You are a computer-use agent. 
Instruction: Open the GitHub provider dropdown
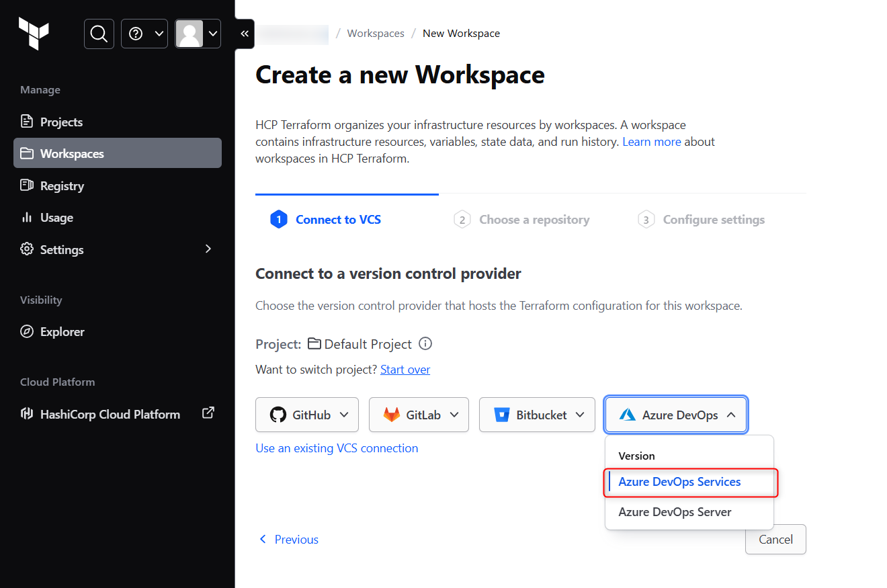coord(307,415)
